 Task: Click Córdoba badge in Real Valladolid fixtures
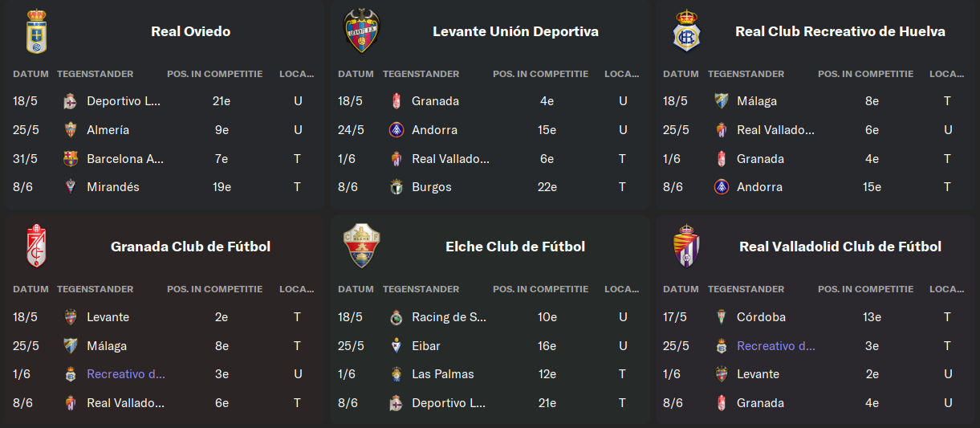click(x=721, y=317)
